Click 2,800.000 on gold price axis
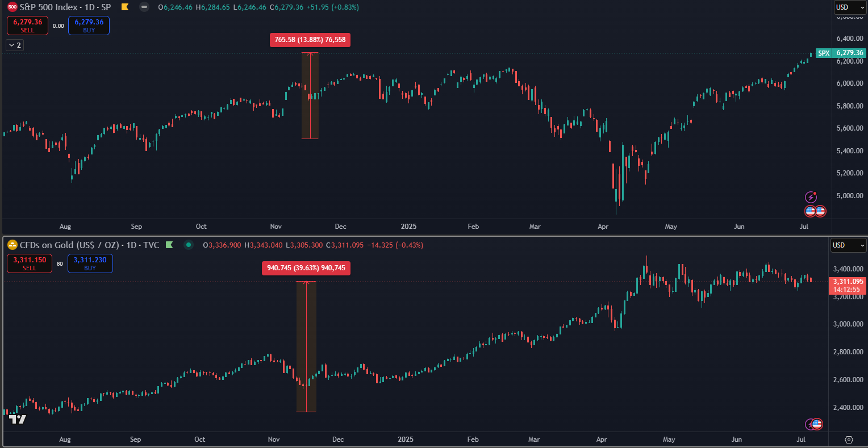This screenshot has height=448, width=868. coord(848,352)
